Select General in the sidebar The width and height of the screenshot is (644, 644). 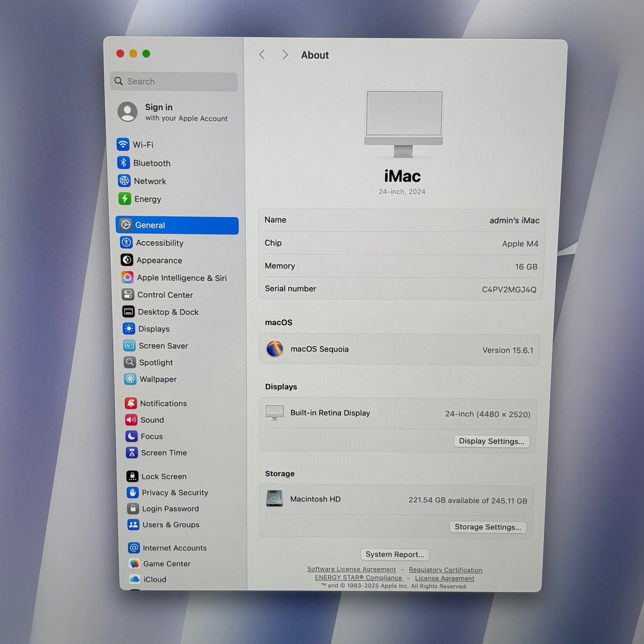(150, 225)
